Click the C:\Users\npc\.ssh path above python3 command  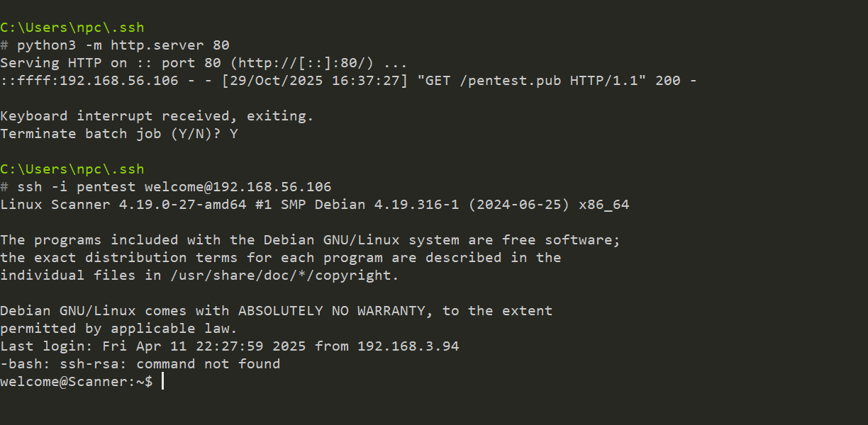[x=72, y=28]
